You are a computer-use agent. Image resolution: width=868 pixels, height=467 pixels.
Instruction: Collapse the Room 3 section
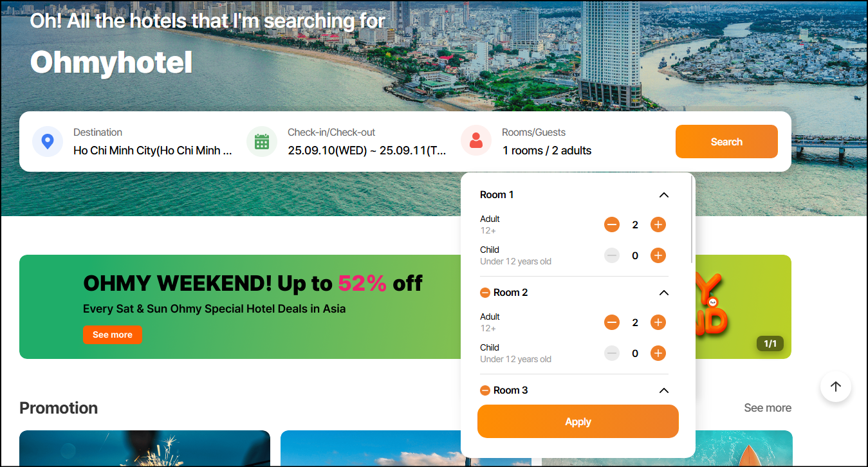coord(664,390)
